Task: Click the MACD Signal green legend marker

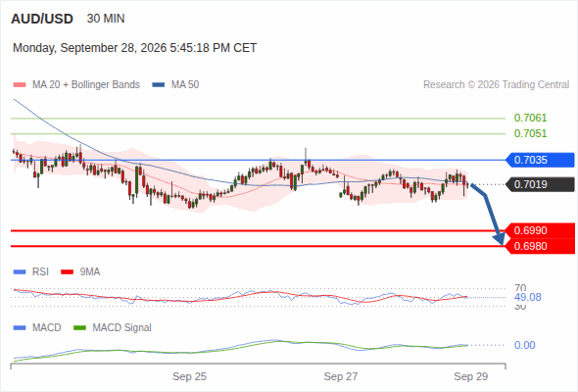Action: coord(79,328)
